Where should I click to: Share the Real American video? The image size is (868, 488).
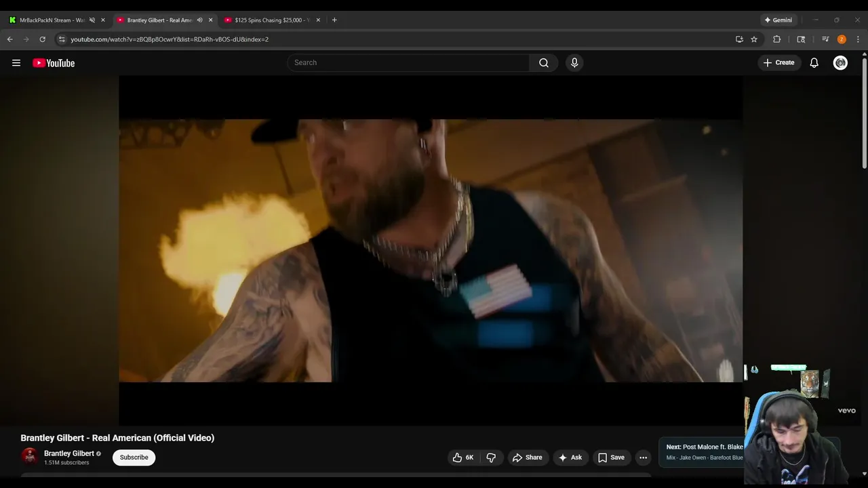click(x=527, y=457)
